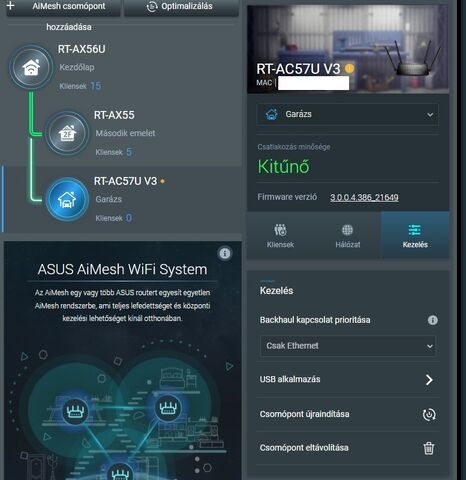Open the Garázs location dropdown
This screenshot has height=480, width=466.
coord(348,114)
